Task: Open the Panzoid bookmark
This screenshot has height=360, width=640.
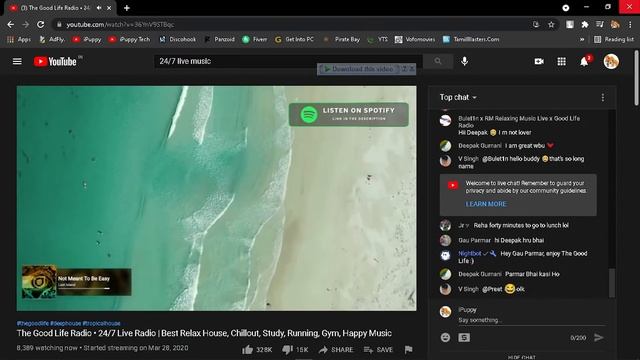Action: coord(219,39)
